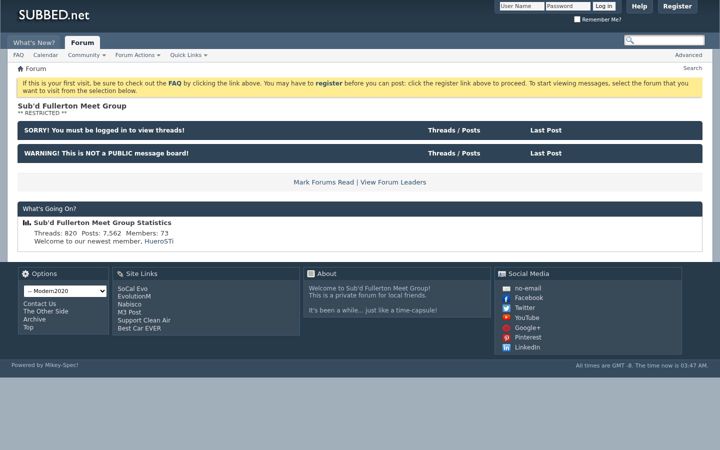
Task: Open the EvolutionM site link
Action: [134, 297]
